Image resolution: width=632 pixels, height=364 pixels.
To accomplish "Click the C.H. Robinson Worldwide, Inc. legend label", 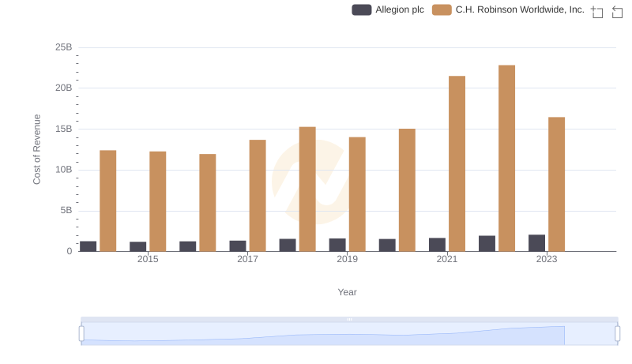I will point(520,9).
